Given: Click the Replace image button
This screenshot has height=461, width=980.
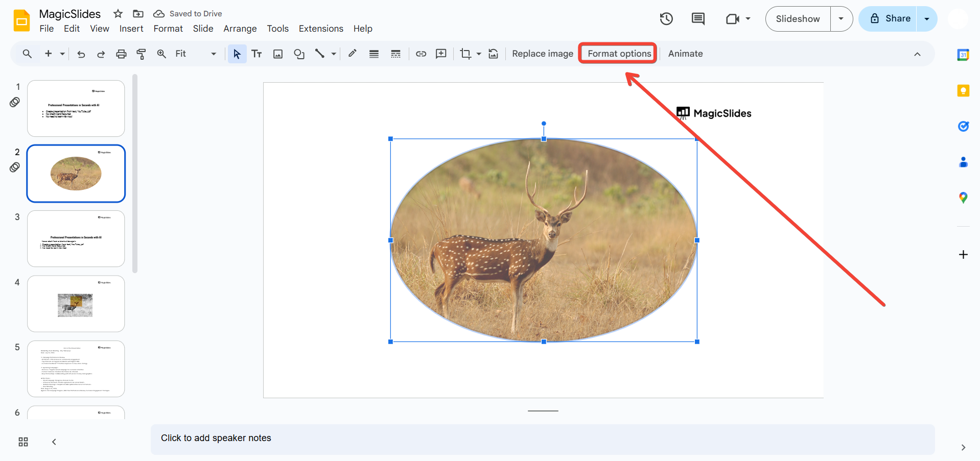Looking at the screenshot, I should coord(542,54).
